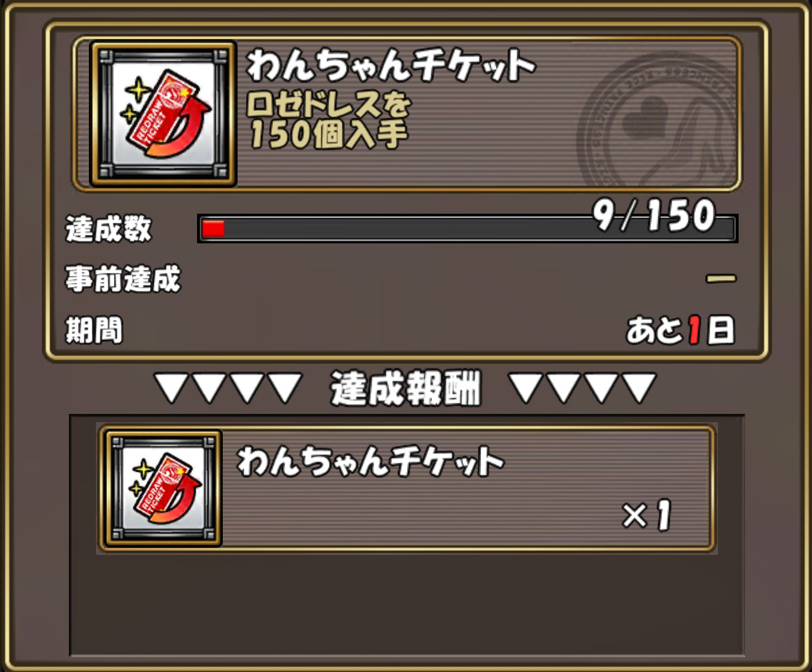The width and height of the screenshot is (812, 672).
Task: Click the 達成報酬 section header
Action: [406, 389]
